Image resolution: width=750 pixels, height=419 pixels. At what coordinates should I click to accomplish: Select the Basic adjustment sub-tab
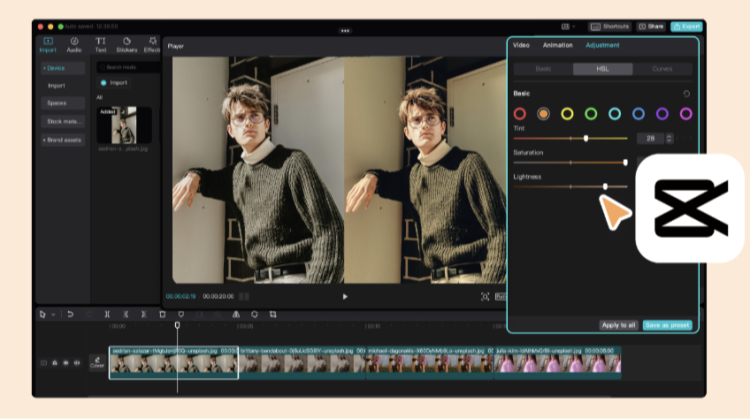(x=543, y=69)
